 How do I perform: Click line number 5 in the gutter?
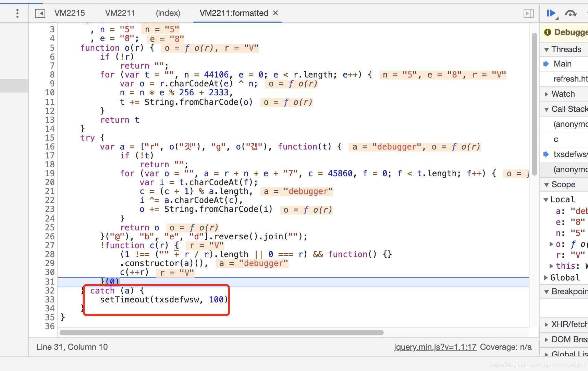point(52,48)
